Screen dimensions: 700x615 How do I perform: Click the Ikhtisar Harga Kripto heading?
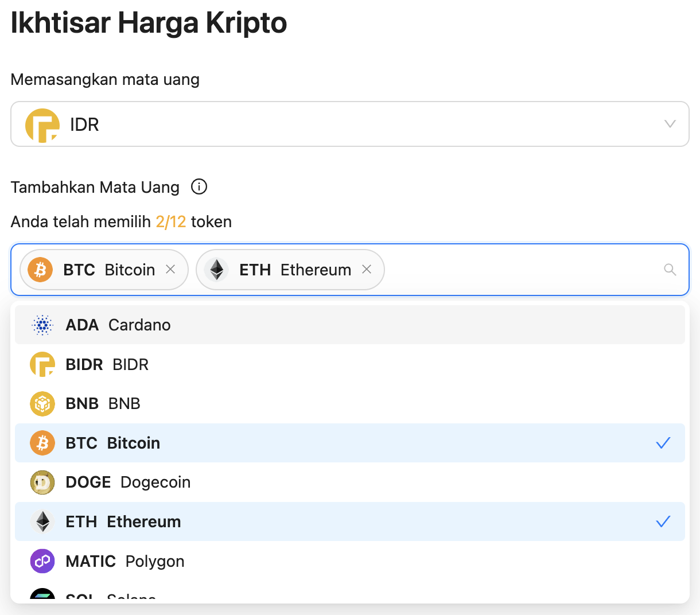(149, 23)
